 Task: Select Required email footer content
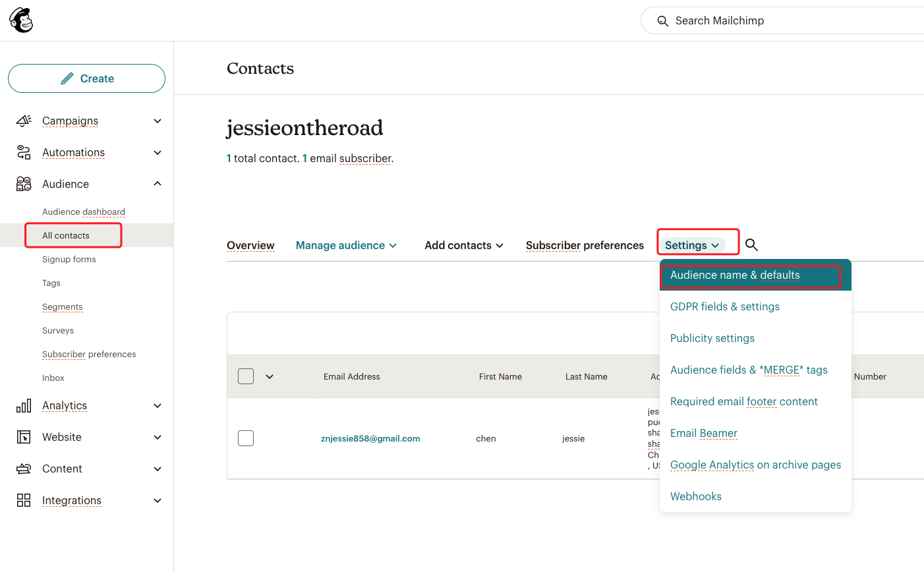point(755,401)
